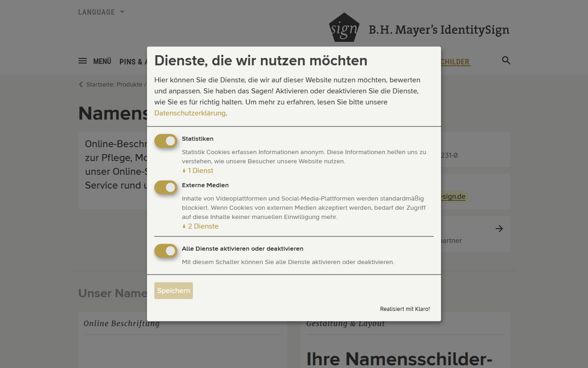Open the PINS & menu item
This screenshot has height=368, width=588.
pyautogui.click(x=133, y=62)
